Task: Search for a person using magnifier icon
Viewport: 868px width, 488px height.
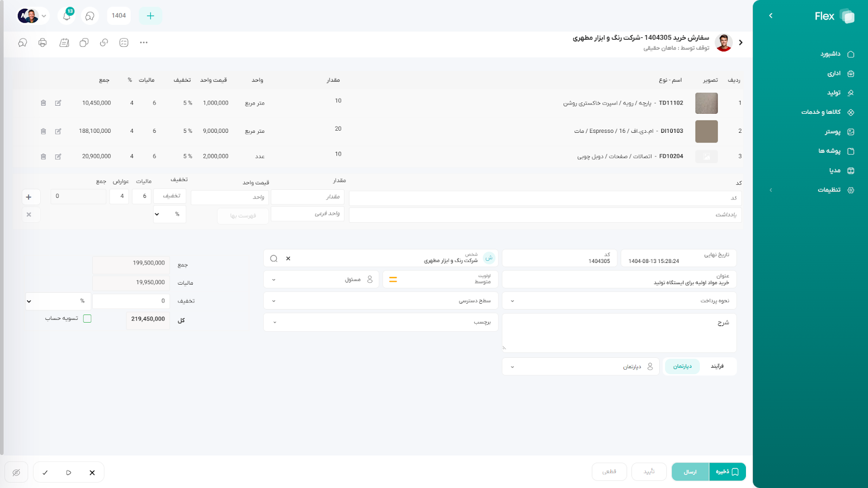Action: [274, 259]
